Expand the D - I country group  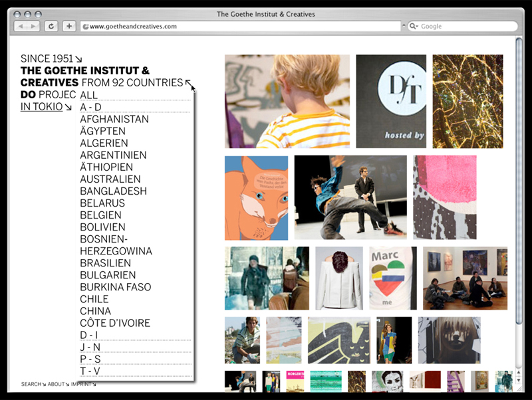[x=89, y=335]
